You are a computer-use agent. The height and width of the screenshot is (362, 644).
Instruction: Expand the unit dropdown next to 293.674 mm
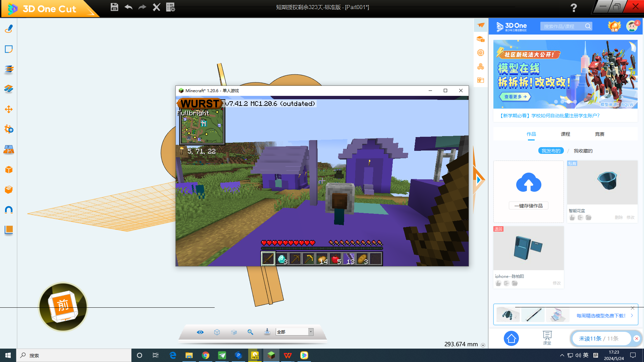pos(483,345)
